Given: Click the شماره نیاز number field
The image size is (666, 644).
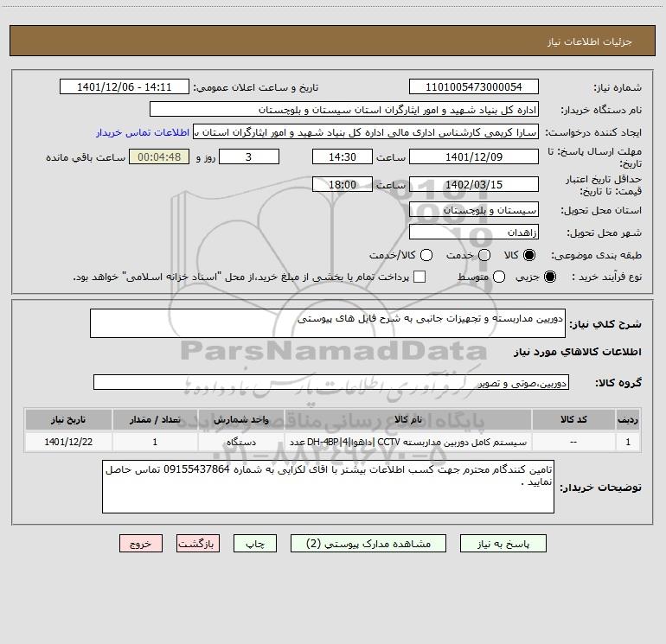Looking at the screenshot, I should (474, 87).
